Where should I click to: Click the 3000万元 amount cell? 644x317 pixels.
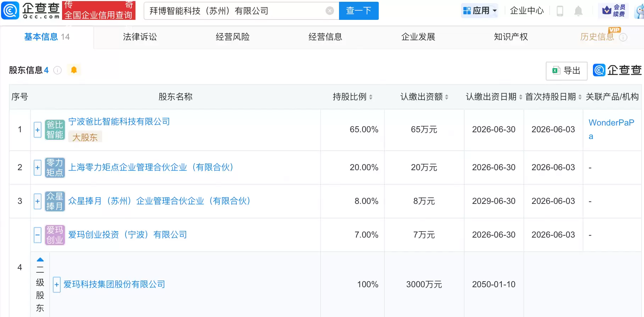[x=424, y=284]
